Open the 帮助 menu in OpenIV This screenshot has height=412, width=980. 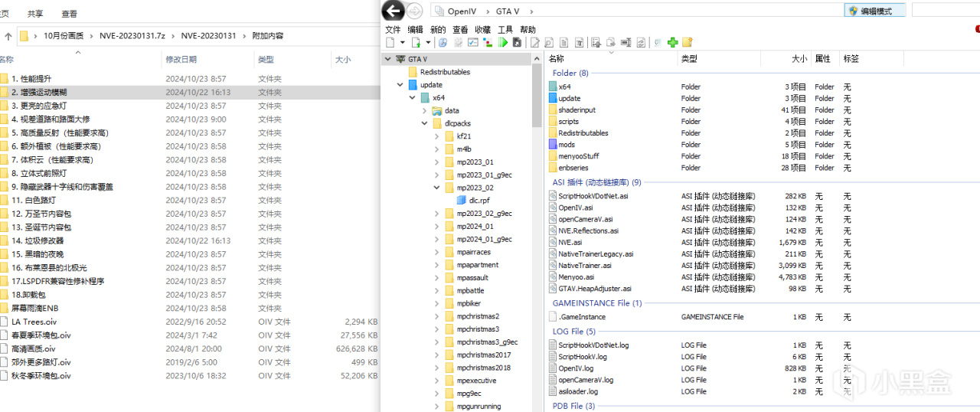528,29
